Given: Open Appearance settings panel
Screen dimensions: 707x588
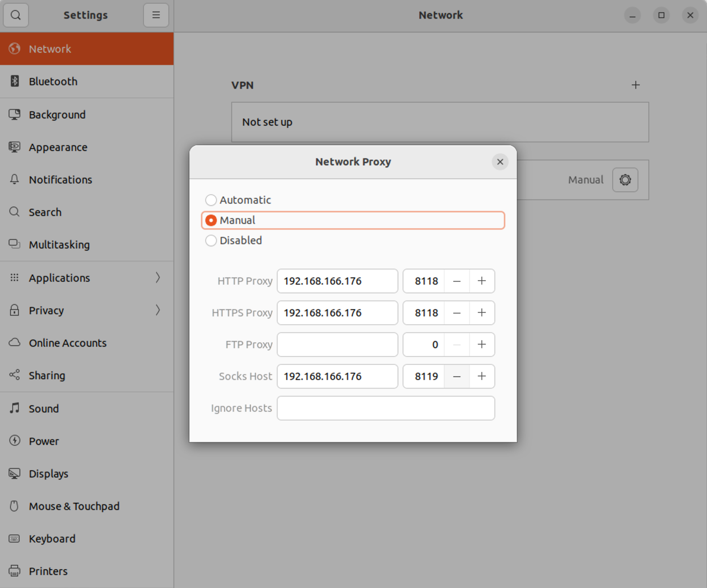Looking at the screenshot, I should point(87,147).
